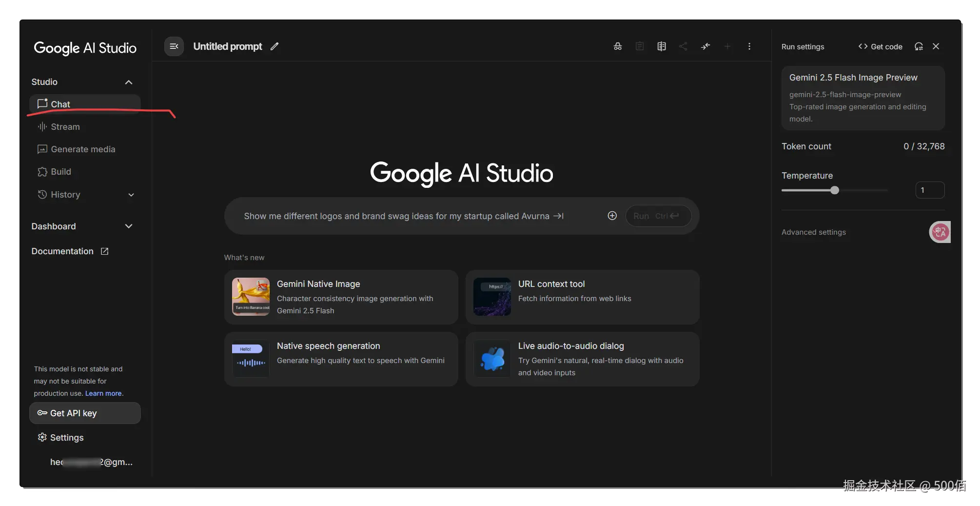
Task: Click the Google AI Studio sidebar logo
Action: pyautogui.click(x=85, y=48)
